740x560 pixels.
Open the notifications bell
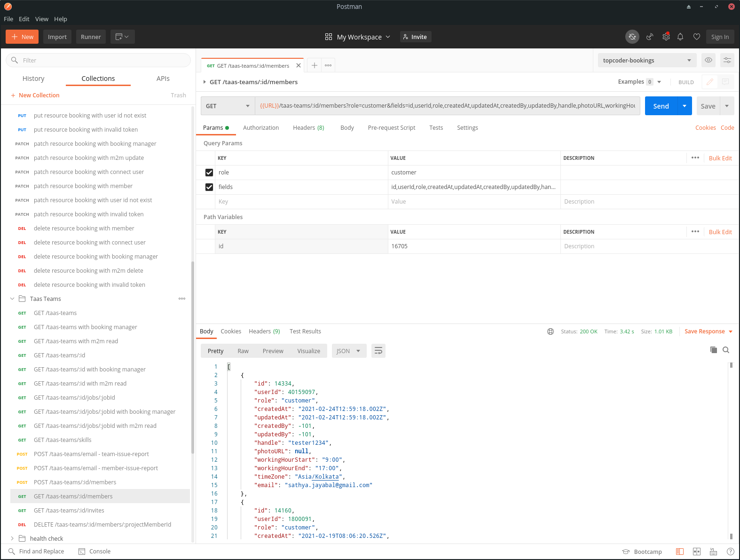click(680, 37)
